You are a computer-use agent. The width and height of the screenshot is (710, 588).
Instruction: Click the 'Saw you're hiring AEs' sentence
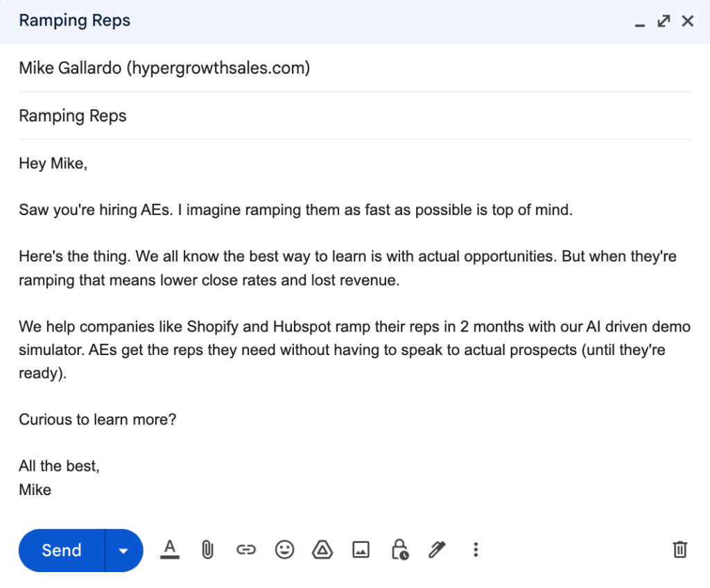pos(295,210)
